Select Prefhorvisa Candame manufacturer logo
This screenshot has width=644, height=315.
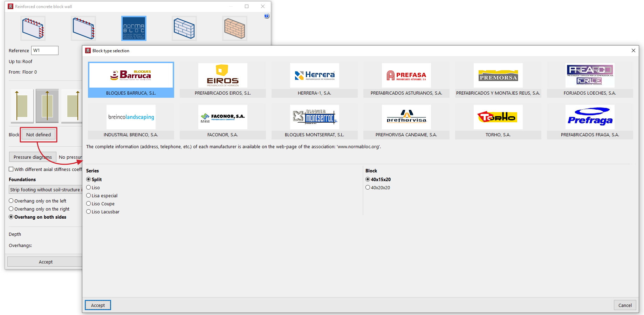(406, 117)
